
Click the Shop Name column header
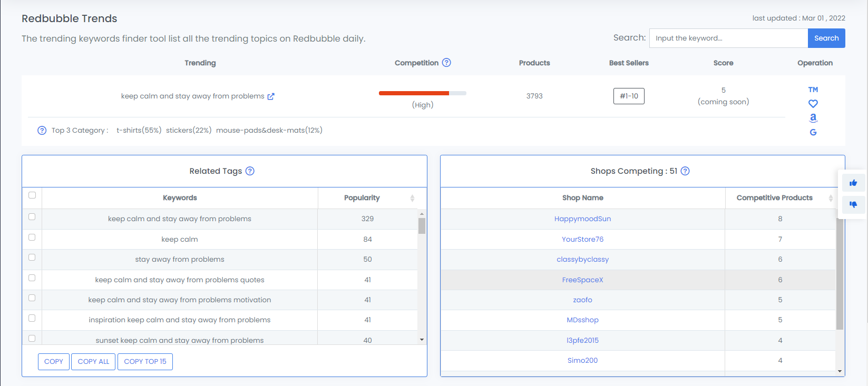[582, 198]
